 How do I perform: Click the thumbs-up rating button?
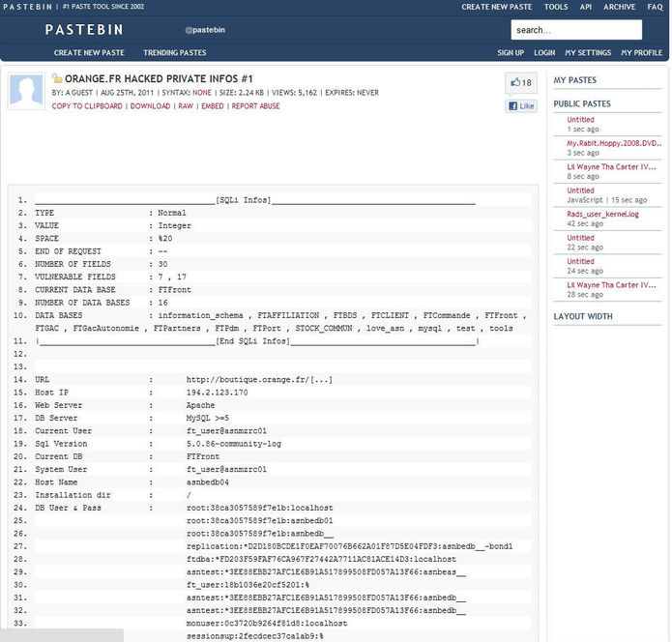pos(520,83)
